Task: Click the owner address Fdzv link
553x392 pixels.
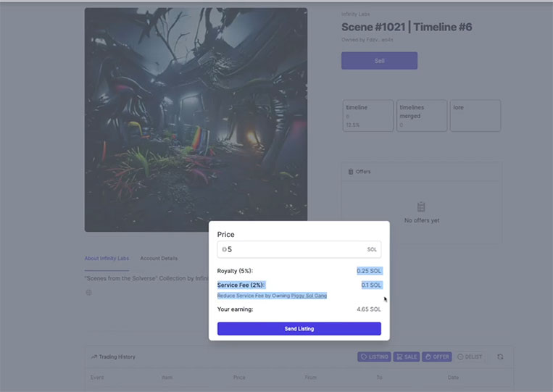Action: pos(381,40)
